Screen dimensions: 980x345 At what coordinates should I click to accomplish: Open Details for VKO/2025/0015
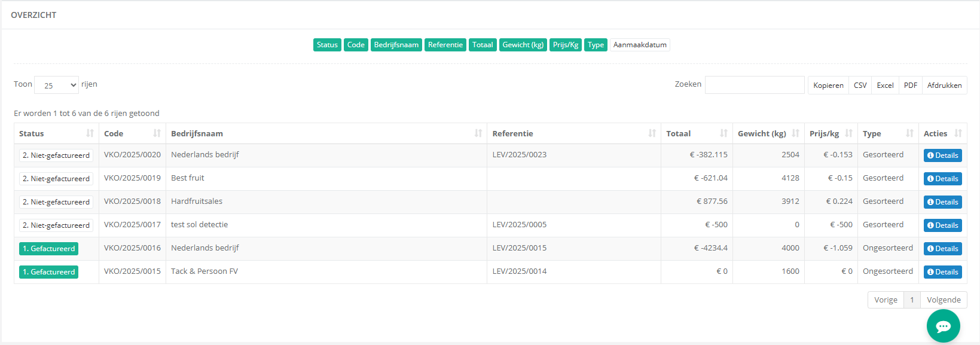pos(942,272)
